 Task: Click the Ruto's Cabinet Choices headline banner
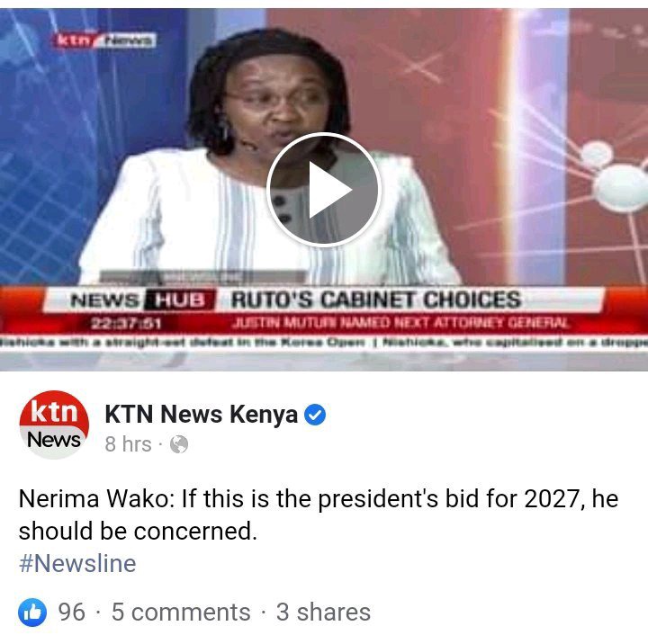pos(375,300)
